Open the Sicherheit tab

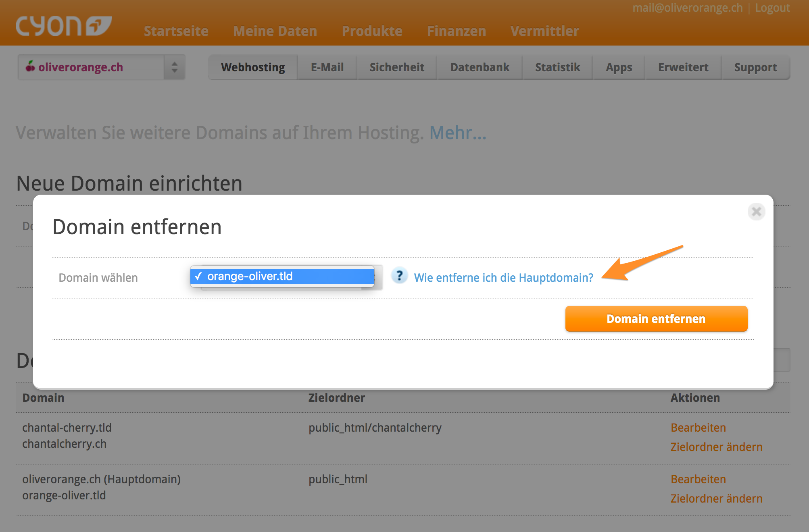point(397,67)
